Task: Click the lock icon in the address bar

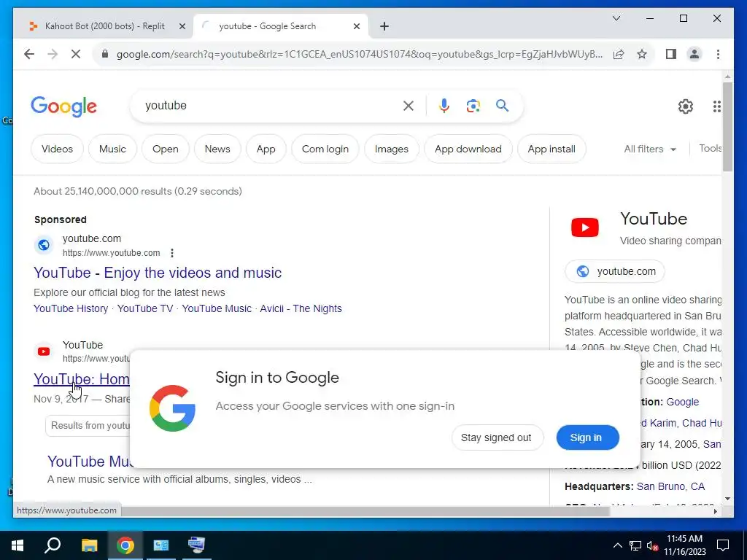Action: pyautogui.click(x=105, y=54)
